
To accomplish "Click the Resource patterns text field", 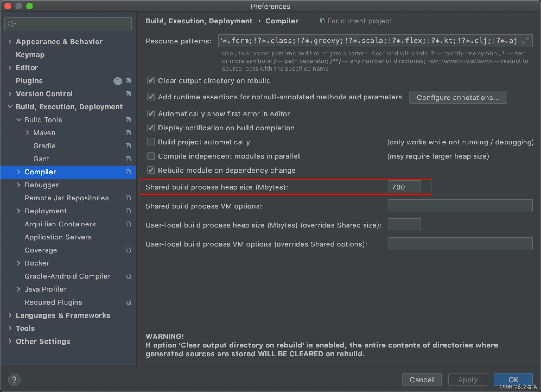I will [375, 41].
